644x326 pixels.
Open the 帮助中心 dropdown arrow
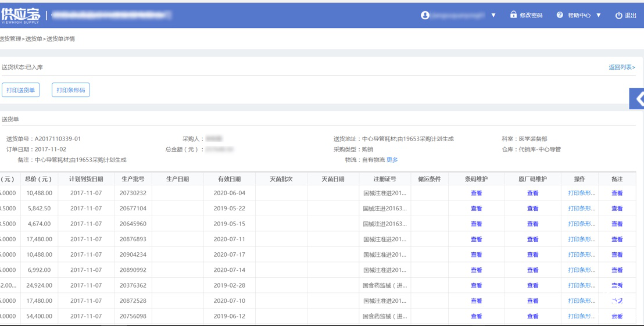599,15
